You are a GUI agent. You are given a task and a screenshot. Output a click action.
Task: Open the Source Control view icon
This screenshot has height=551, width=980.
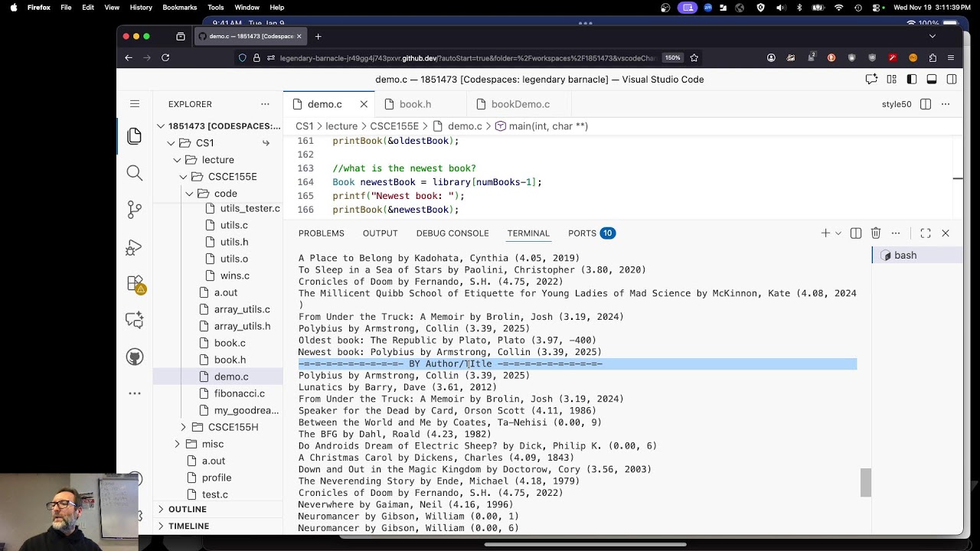(135, 210)
